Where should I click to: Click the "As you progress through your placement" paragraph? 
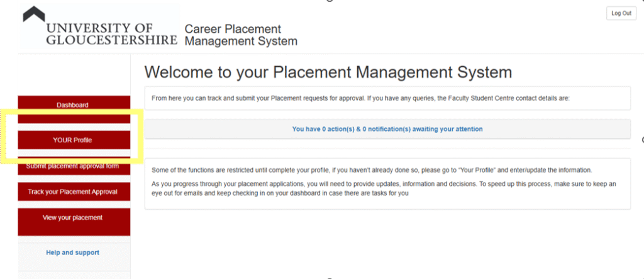tap(220, 183)
